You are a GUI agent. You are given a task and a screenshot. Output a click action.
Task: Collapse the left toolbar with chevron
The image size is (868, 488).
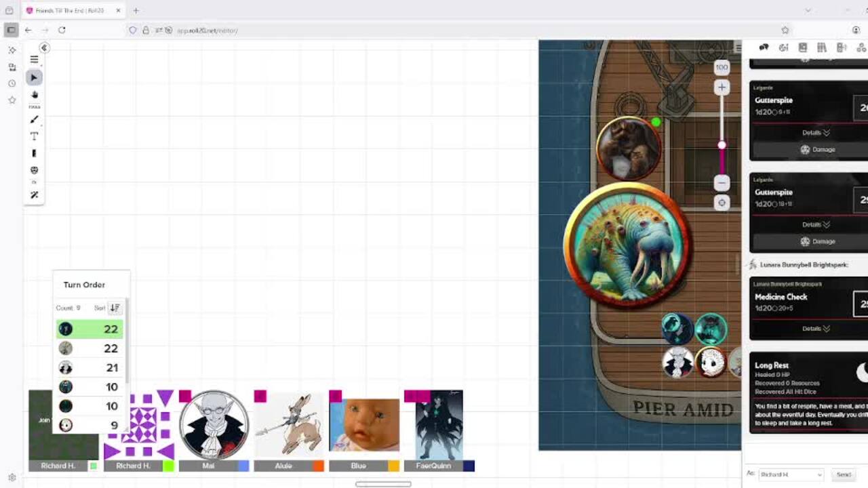pyautogui.click(x=44, y=47)
